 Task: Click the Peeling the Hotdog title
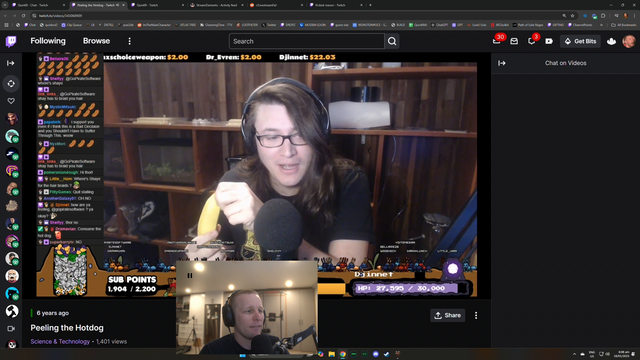[x=67, y=328]
